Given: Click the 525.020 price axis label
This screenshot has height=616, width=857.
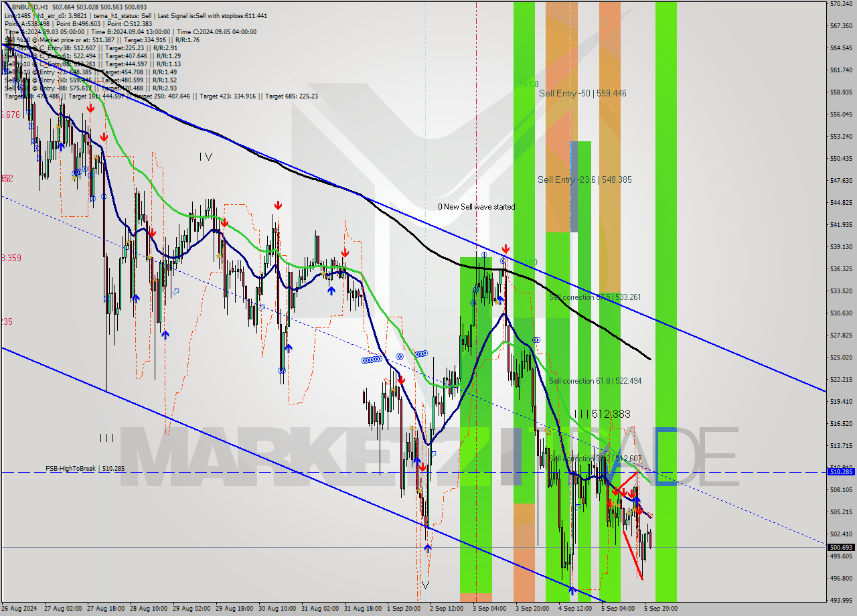Looking at the screenshot, I should coord(840,358).
